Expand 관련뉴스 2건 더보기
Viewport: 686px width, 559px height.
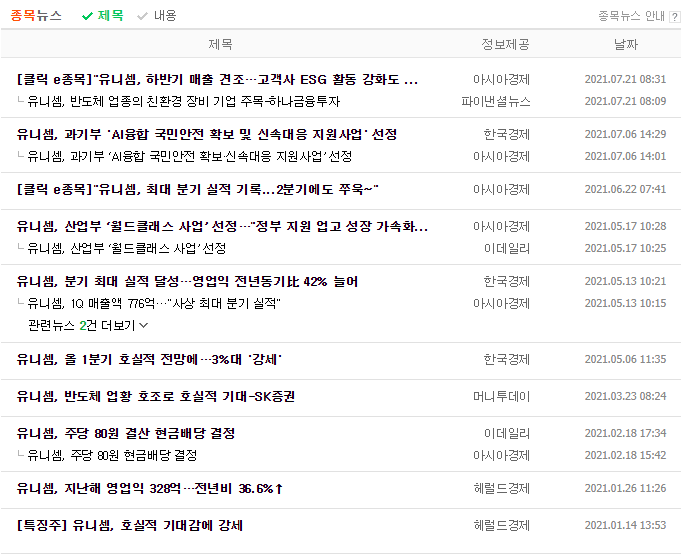click(88, 325)
